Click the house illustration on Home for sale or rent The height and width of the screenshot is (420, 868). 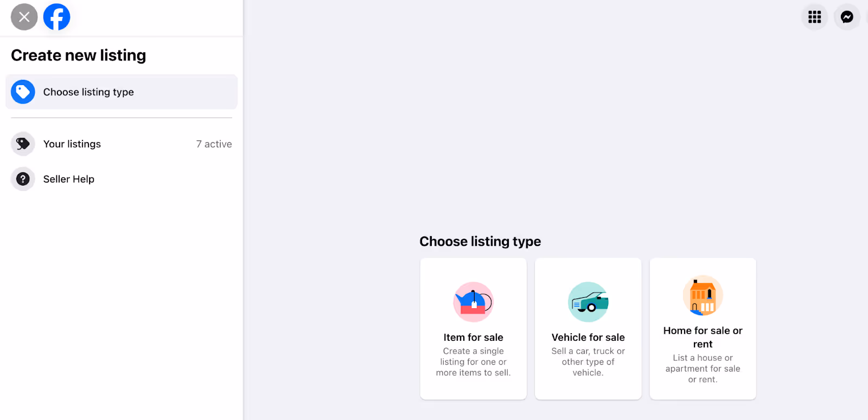[702, 296]
